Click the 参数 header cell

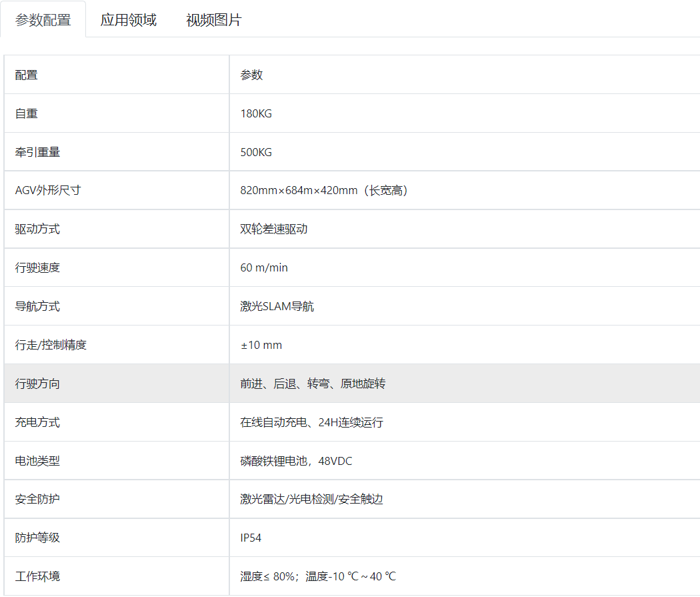click(x=252, y=75)
